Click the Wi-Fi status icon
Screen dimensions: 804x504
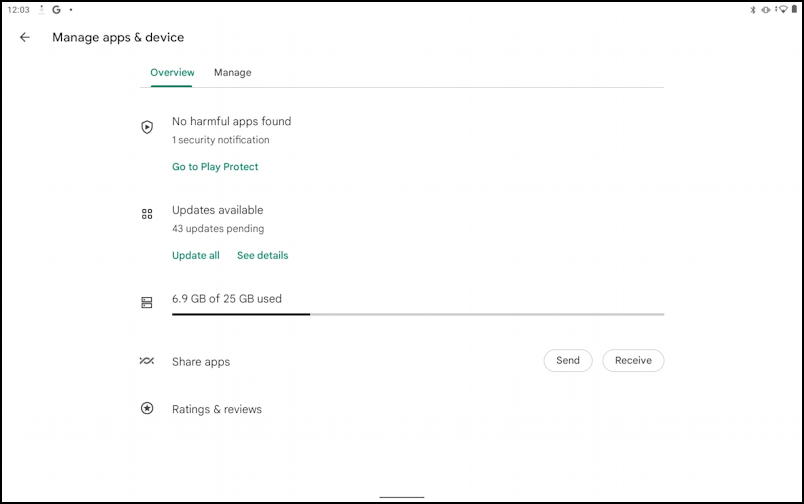pos(782,9)
